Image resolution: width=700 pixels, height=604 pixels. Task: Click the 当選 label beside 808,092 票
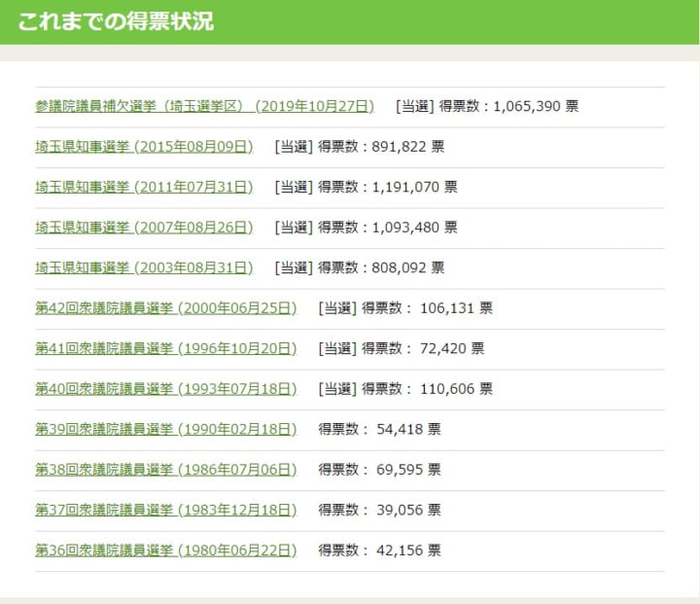pyautogui.click(x=293, y=267)
